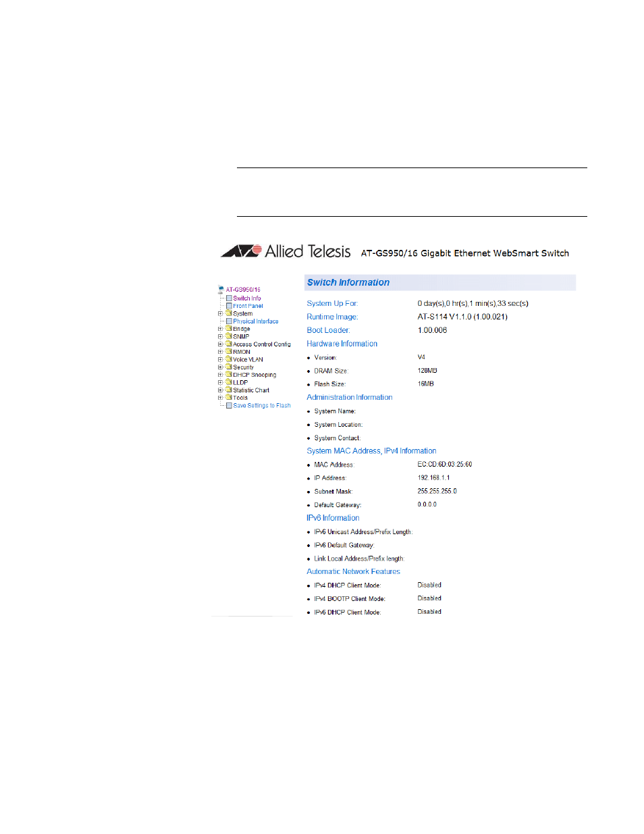644x834 pixels.
Task: Select the Tools label in tree
Action: coord(240,398)
